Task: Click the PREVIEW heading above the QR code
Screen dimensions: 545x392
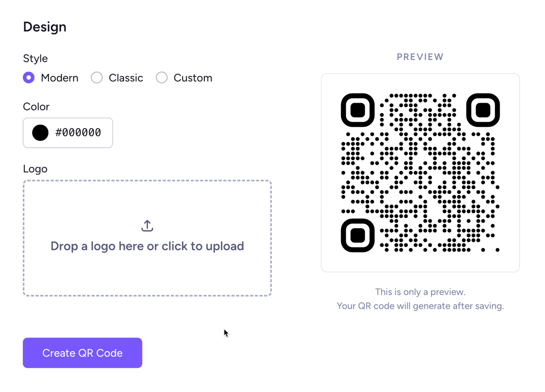Action: [x=420, y=56]
